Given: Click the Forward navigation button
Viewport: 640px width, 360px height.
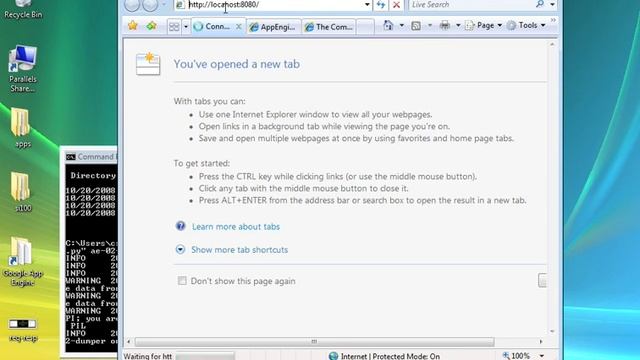Looking at the screenshot, I should point(150,4).
